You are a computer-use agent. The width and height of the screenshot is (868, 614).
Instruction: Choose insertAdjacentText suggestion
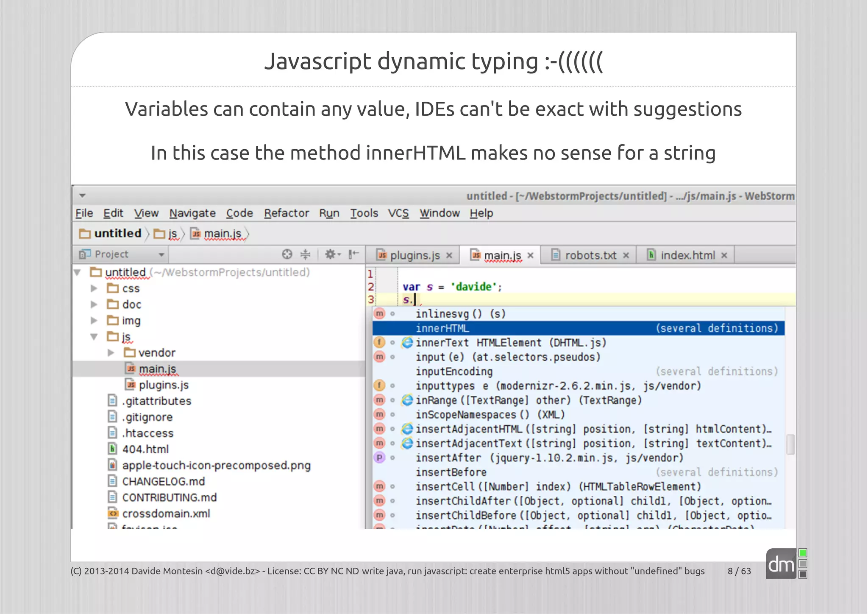click(x=579, y=444)
